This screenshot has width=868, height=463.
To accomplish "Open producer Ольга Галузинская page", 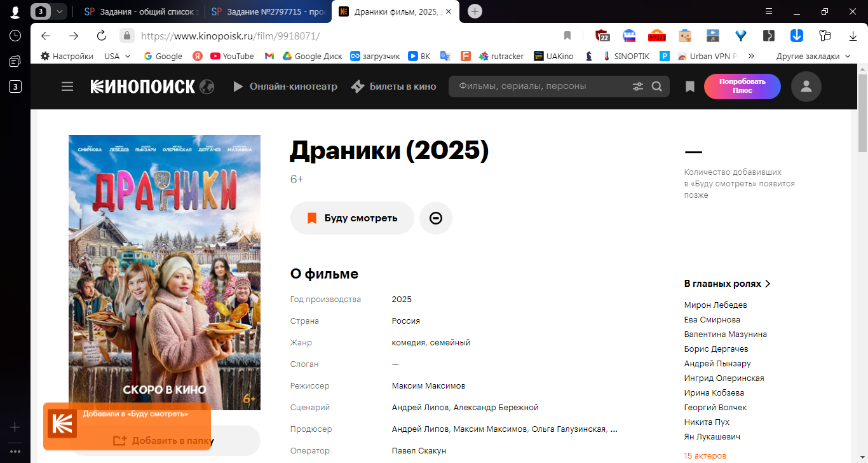I will point(569,429).
